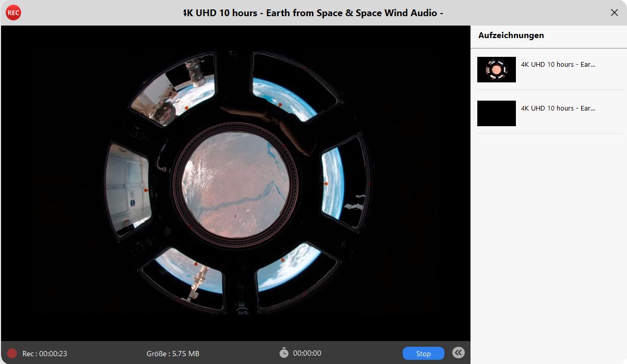627x364 pixels.
Task: Click the stopwatch timer icon
Action: [284, 353]
